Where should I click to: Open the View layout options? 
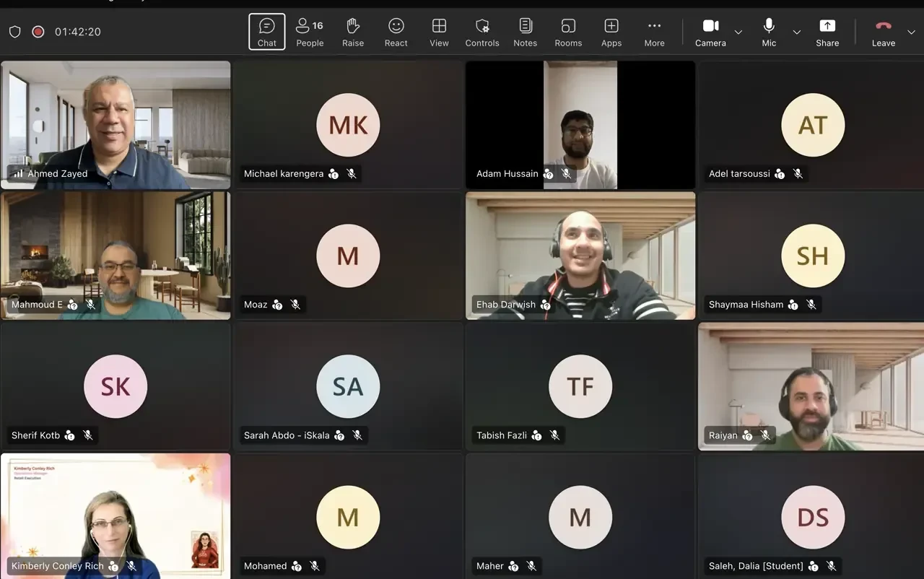pyautogui.click(x=439, y=32)
